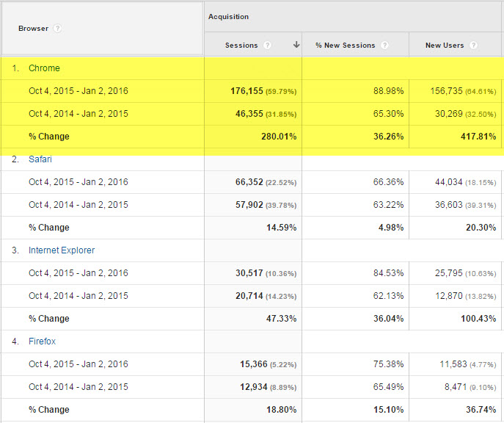Select Internet Explorer new sessions 84.53%
Screen dimensions: 504x423
(388, 273)
